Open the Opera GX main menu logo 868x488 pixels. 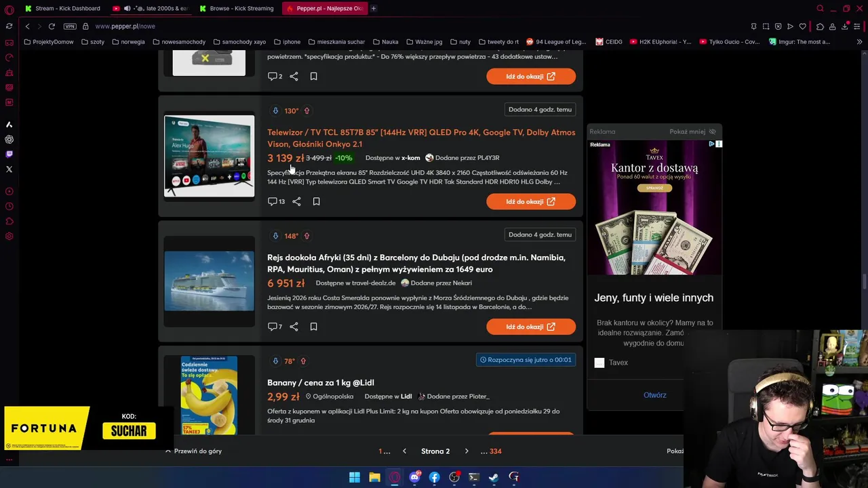[x=9, y=9]
